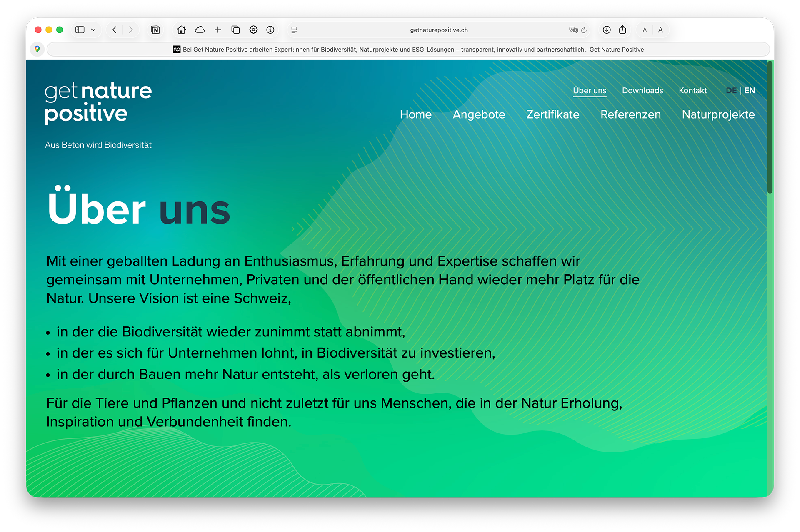Switch the website language to EN

[x=750, y=90]
